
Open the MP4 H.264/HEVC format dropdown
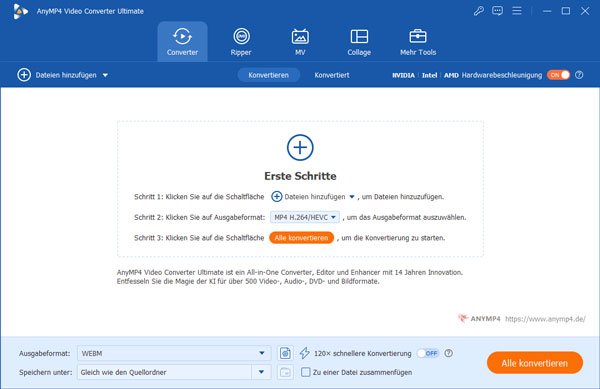tap(305, 217)
